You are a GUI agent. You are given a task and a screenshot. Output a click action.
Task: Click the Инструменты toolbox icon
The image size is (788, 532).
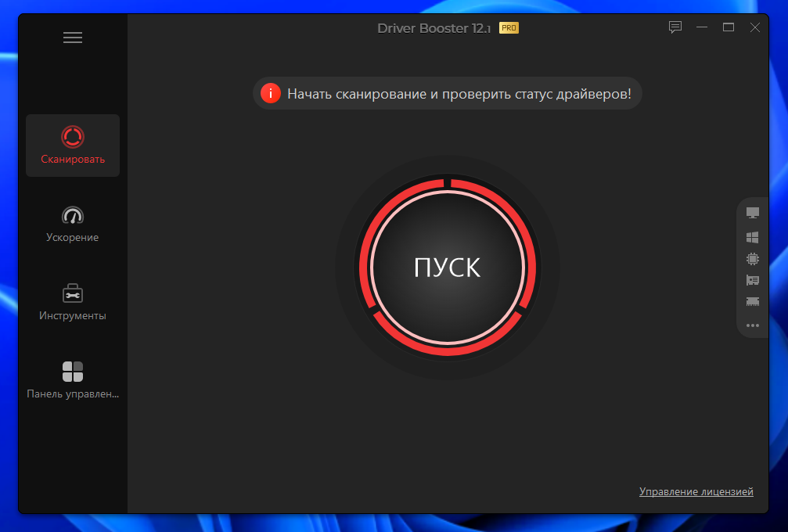[73, 293]
